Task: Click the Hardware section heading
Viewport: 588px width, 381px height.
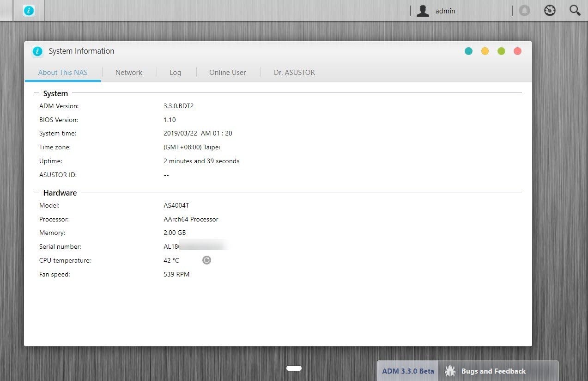Action: [60, 193]
